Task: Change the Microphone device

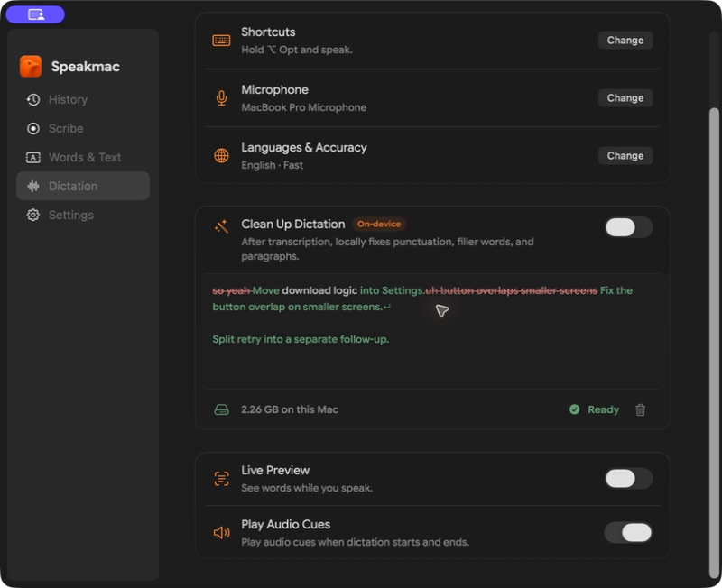Action: coord(625,98)
